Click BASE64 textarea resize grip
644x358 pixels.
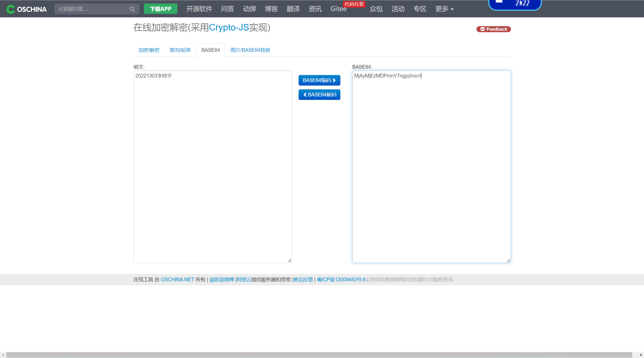508,261
